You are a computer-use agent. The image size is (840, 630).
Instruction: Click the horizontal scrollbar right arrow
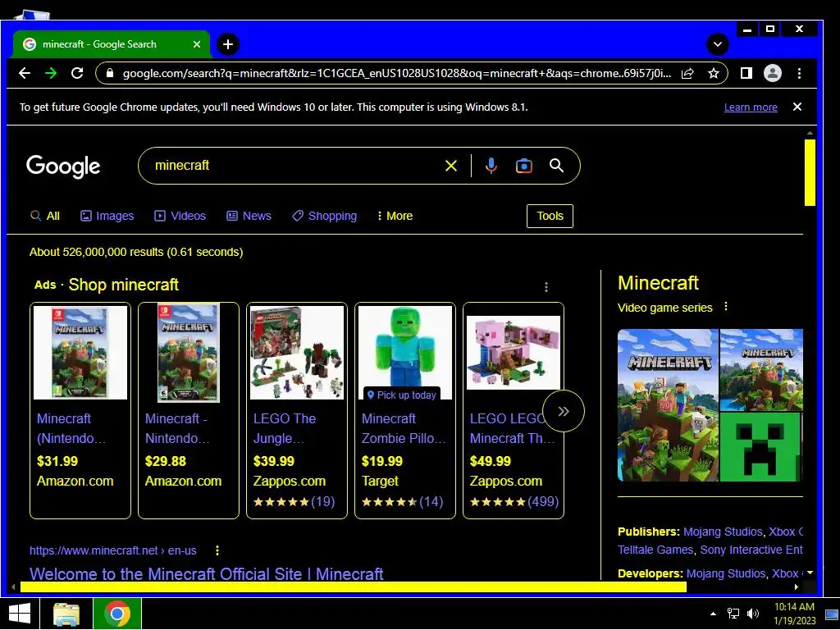pyautogui.click(x=796, y=587)
